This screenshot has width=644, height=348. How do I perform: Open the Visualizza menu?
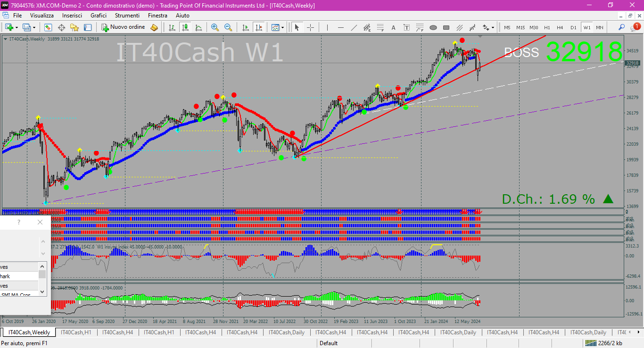tap(42, 16)
